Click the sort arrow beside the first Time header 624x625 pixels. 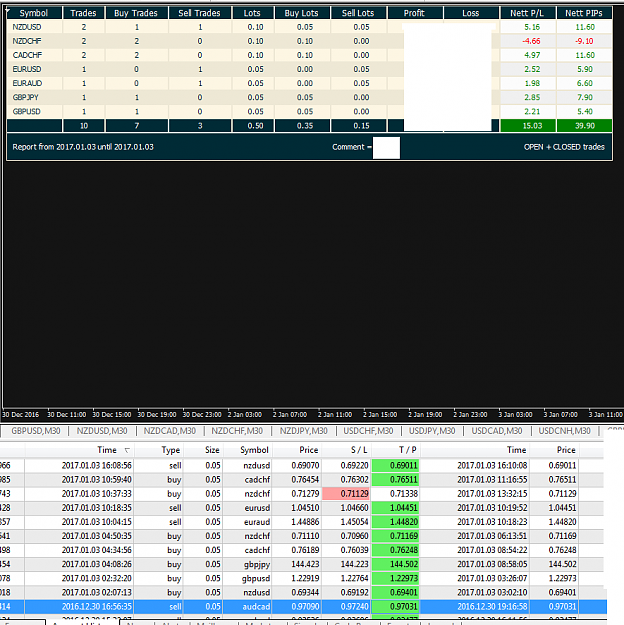127,450
